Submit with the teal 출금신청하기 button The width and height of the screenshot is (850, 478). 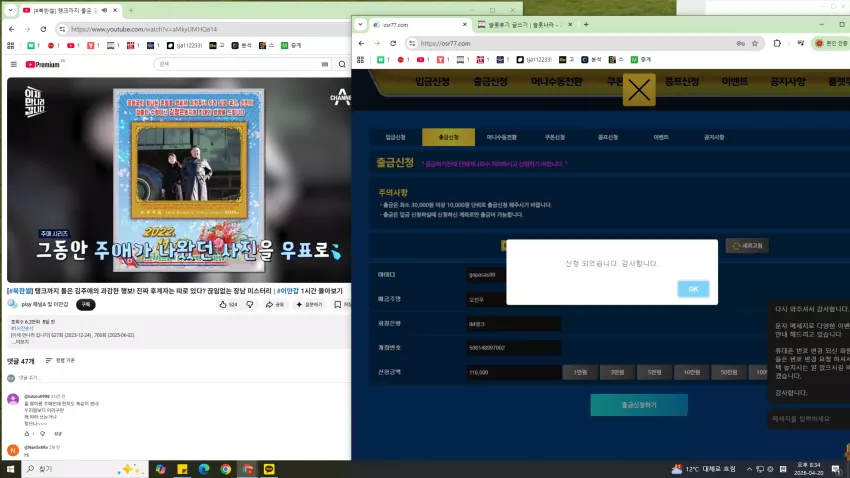639,405
